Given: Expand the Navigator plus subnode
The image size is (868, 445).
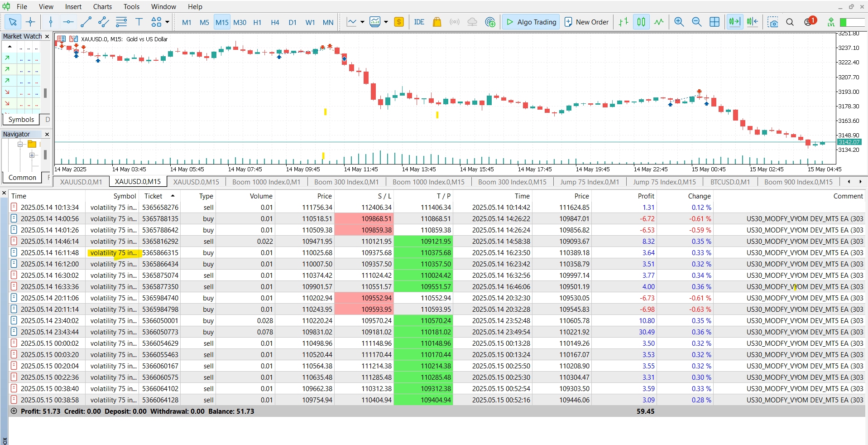Looking at the screenshot, I should tap(32, 155).
